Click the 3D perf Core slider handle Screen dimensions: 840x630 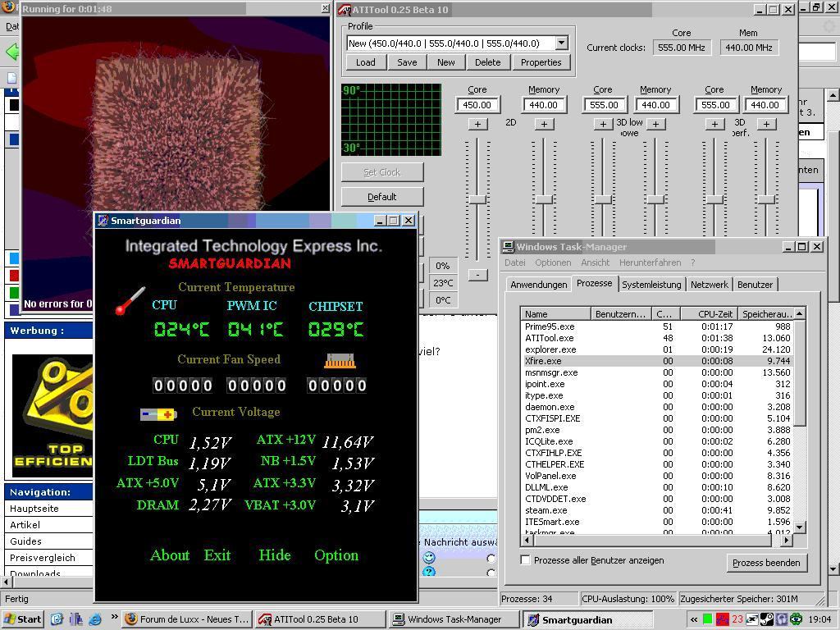point(714,199)
